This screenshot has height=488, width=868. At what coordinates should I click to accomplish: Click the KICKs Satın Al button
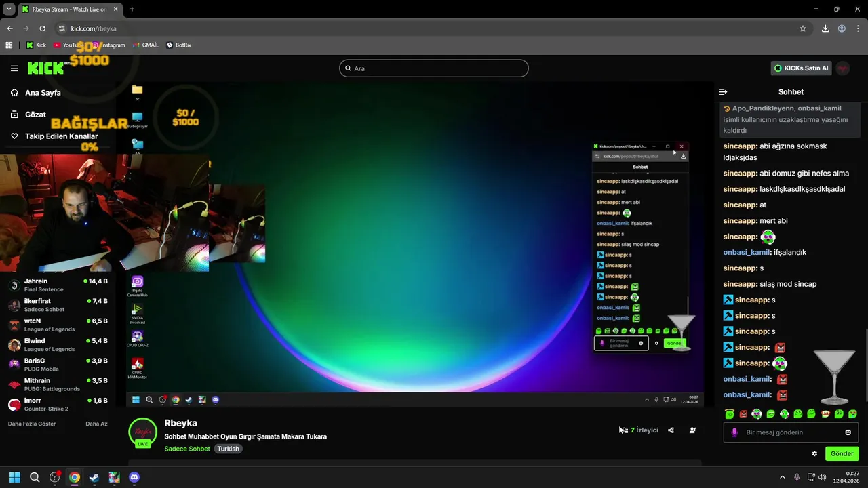[802, 68]
